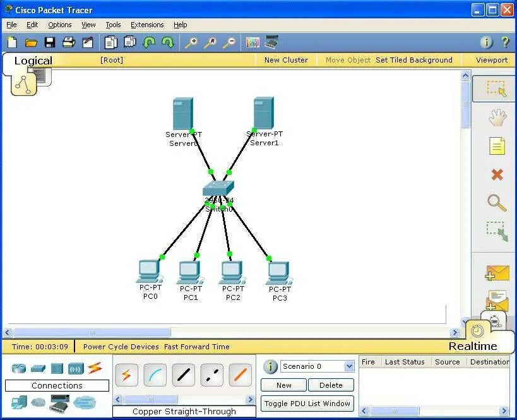Select the WAN Emulation cloud icon
This screenshot has height=420, width=517.
39,402
